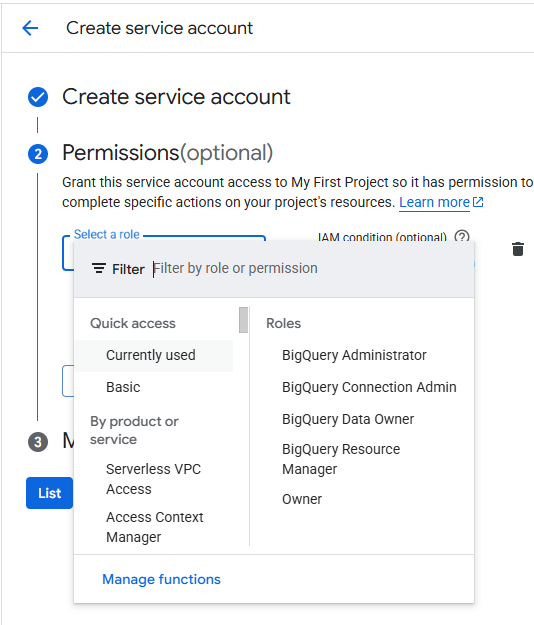Choose the Owner role
This screenshot has height=625, width=534.
coord(302,499)
